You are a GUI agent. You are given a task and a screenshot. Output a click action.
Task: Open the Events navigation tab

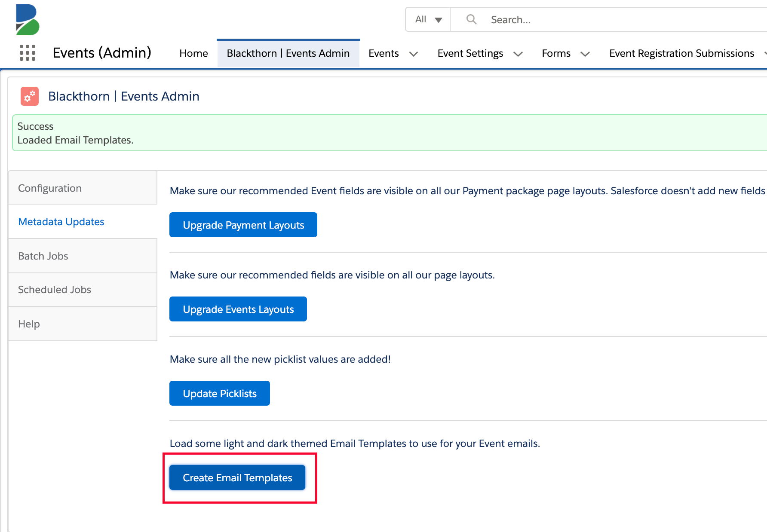(x=383, y=53)
